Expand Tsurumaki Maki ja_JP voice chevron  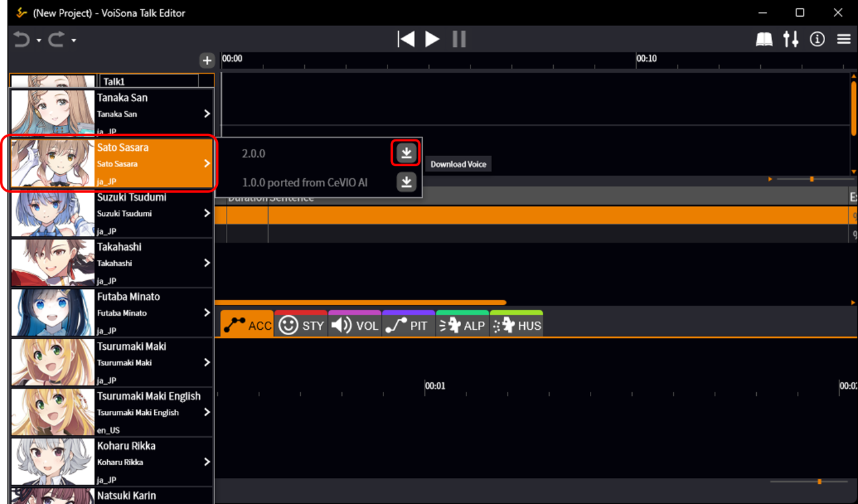click(x=207, y=362)
